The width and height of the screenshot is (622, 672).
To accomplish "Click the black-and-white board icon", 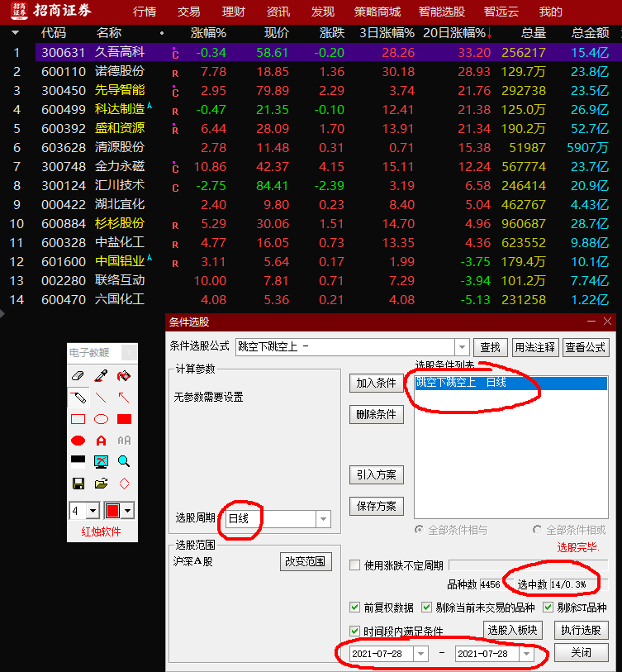I will pos(78,461).
